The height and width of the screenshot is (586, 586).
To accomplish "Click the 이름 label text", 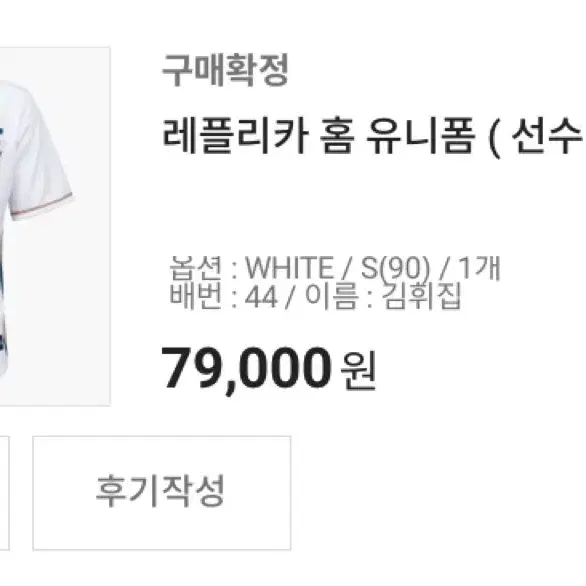I will tap(331, 297).
